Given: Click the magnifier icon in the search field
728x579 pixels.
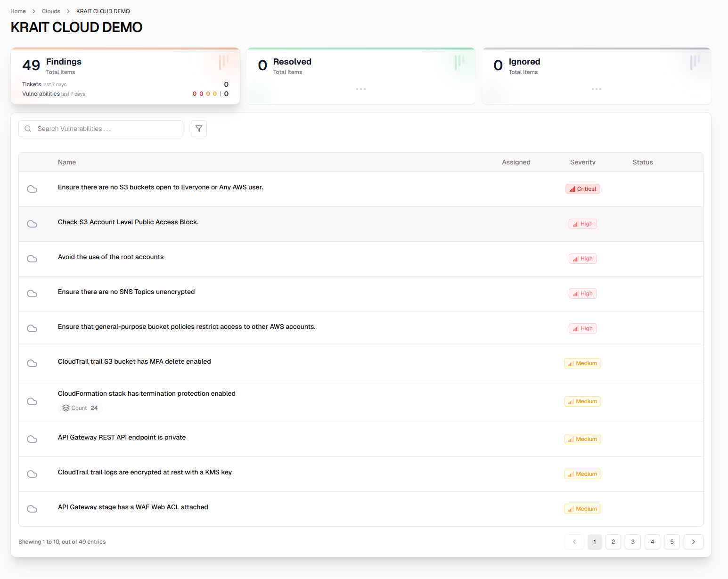Looking at the screenshot, I should 28,129.
